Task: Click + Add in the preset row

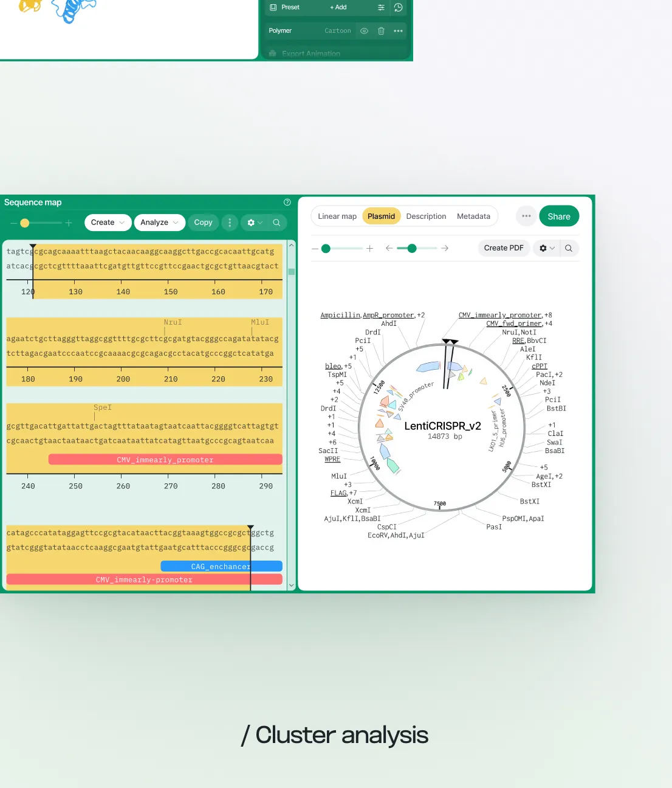Action: pos(338,7)
